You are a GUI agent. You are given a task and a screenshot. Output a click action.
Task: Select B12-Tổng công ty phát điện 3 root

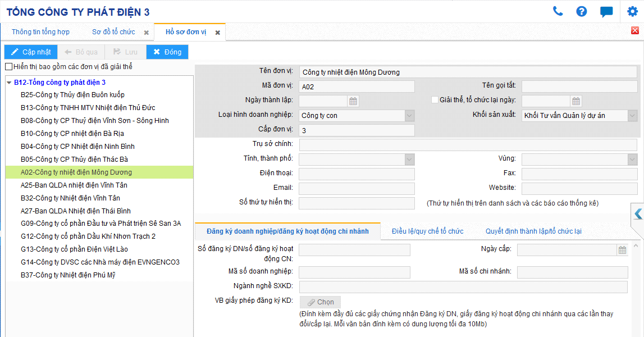point(60,83)
